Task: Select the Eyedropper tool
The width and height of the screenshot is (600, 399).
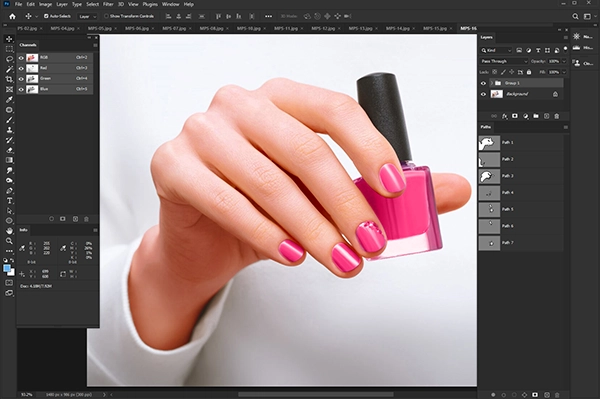Action: (x=9, y=99)
